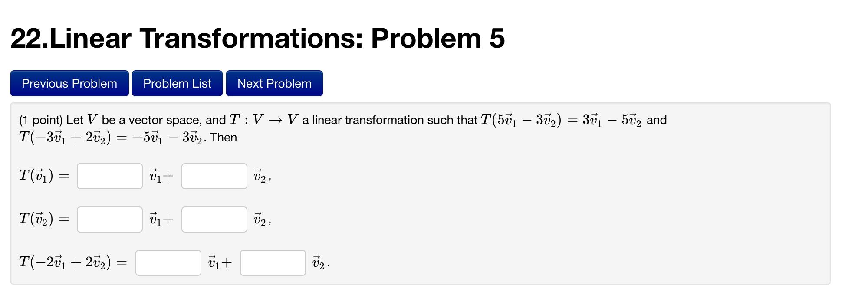Go forward using Next Problem

coord(273,83)
